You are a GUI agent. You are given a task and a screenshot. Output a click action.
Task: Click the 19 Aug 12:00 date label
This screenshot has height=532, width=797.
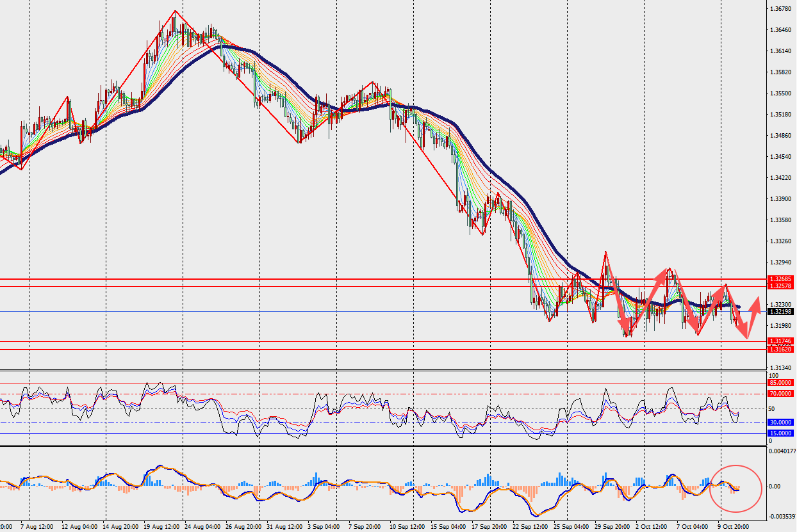tap(161, 526)
